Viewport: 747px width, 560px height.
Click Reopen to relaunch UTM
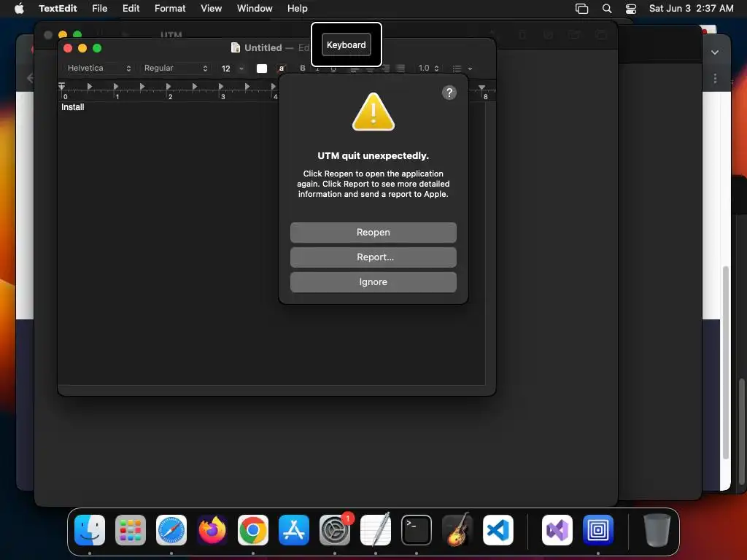click(x=373, y=233)
